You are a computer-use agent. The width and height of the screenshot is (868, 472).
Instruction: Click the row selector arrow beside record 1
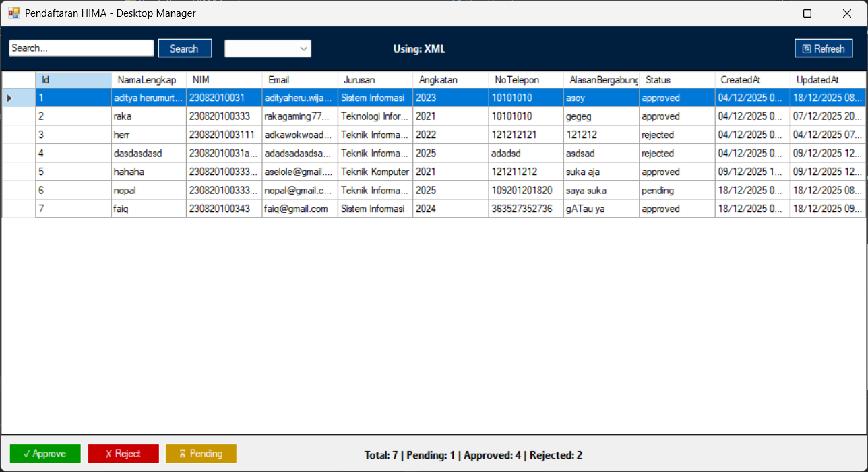tap(9, 98)
